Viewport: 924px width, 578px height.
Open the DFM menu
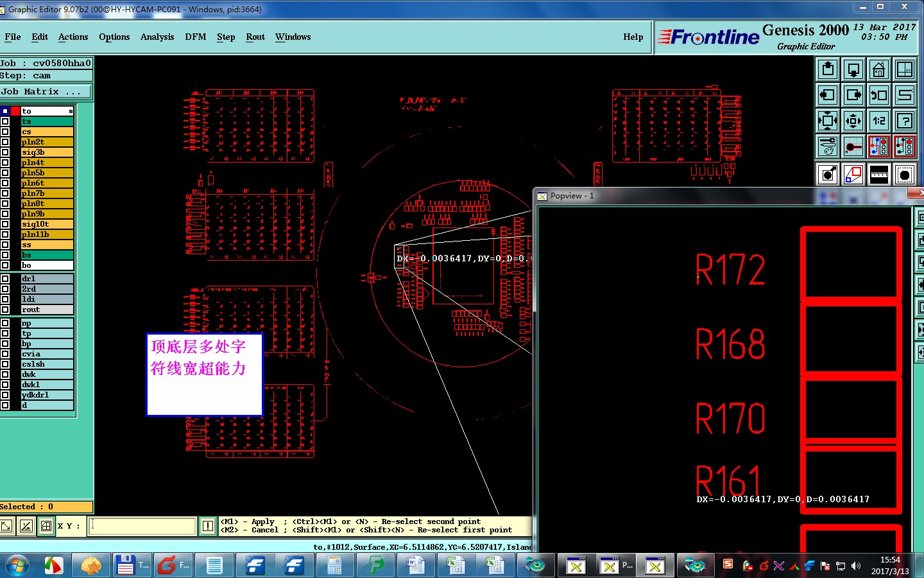[196, 37]
